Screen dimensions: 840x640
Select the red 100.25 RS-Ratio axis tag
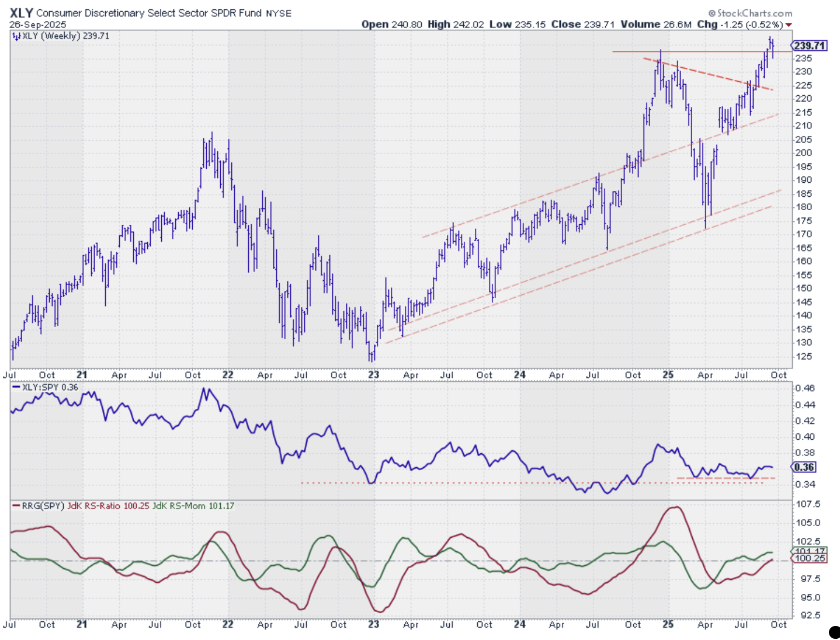[x=810, y=559]
